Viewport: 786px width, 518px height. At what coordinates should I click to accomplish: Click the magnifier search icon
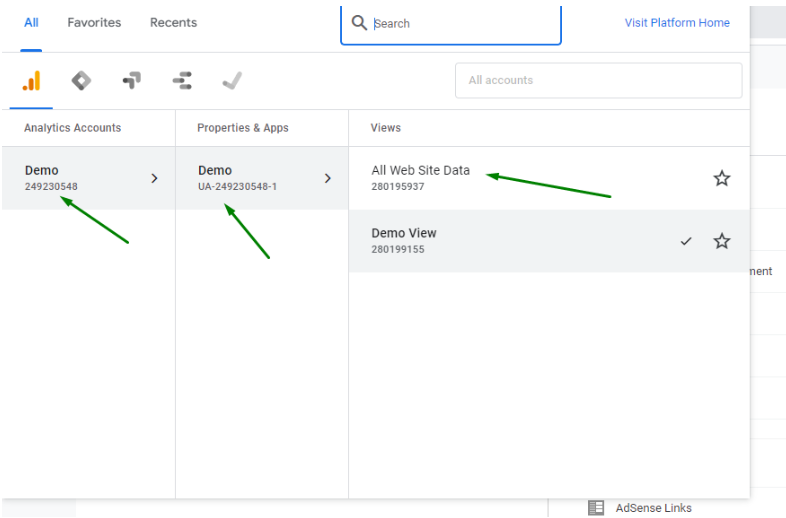pyautogui.click(x=359, y=23)
